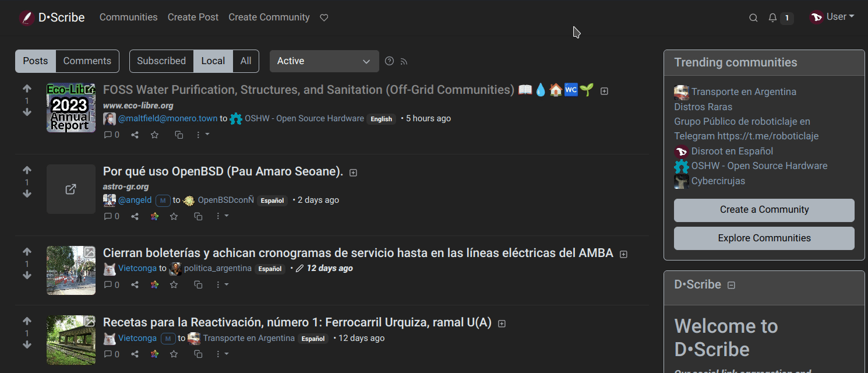Open Create Post in the navbar
This screenshot has width=868, height=373.
(193, 17)
